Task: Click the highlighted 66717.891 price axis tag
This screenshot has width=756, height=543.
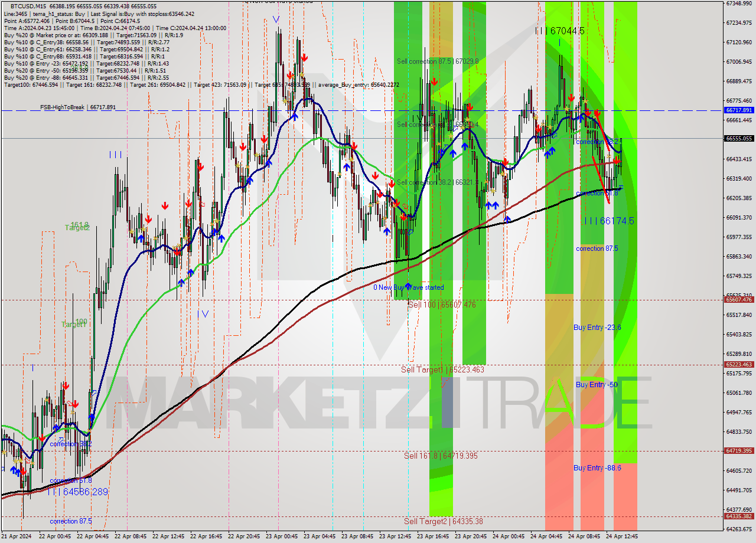Action: pyautogui.click(x=739, y=110)
